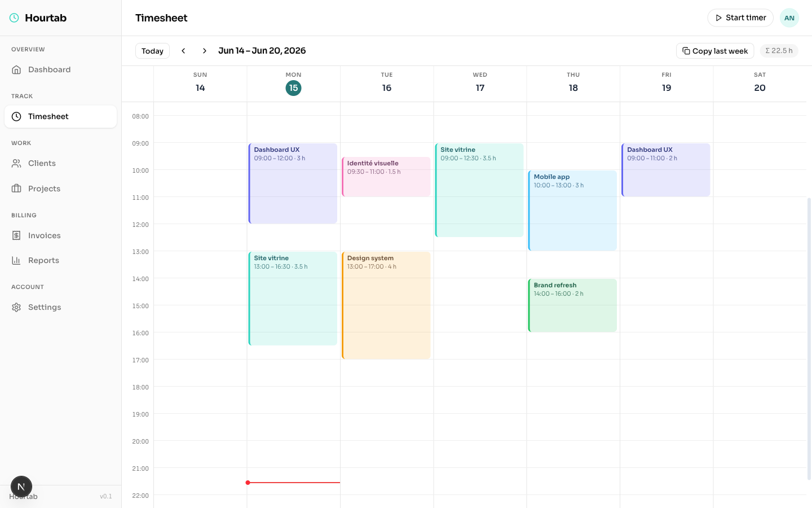This screenshot has height=508, width=812.
Task: Open Friday Dashboard UX 09:00–11:00 entry
Action: click(666, 170)
